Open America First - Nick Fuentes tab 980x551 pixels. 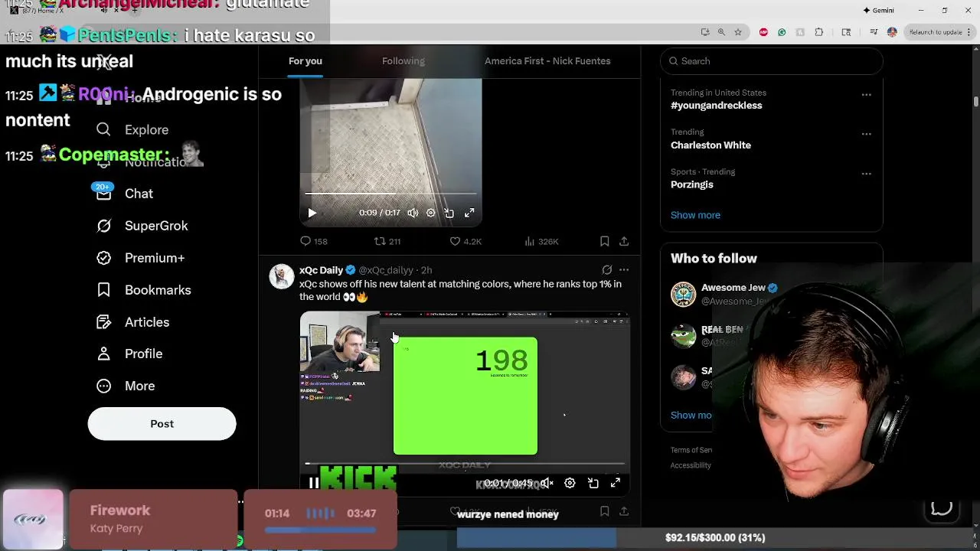click(x=547, y=61)
